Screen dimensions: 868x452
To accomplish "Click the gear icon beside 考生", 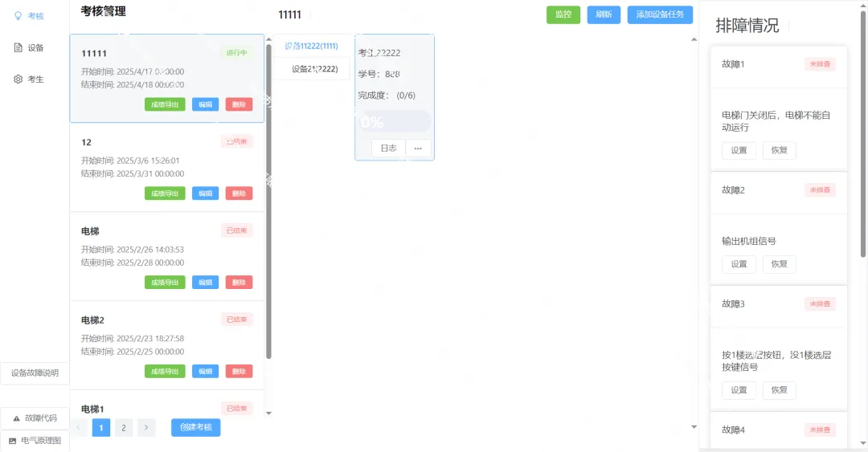I will pos(18,79).
